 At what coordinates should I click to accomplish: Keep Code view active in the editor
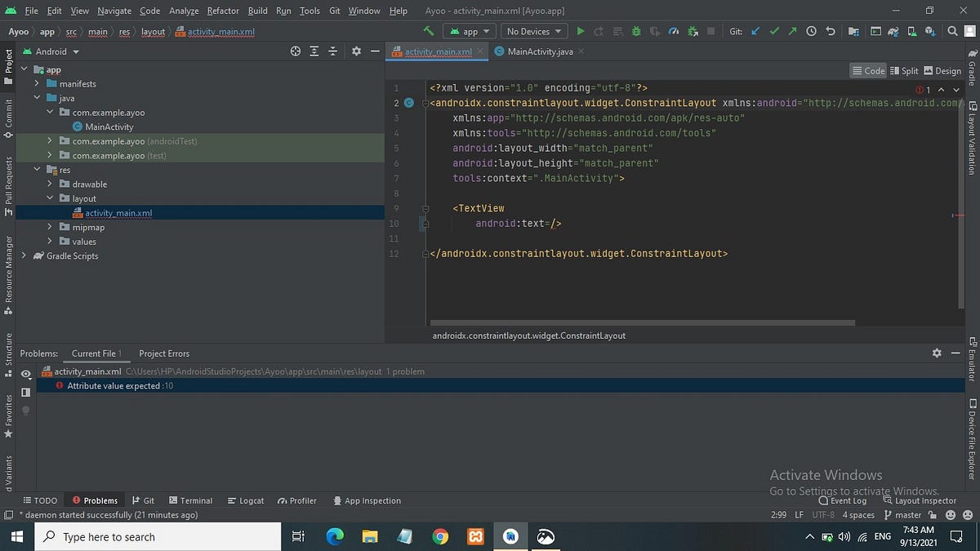(868, 70)
